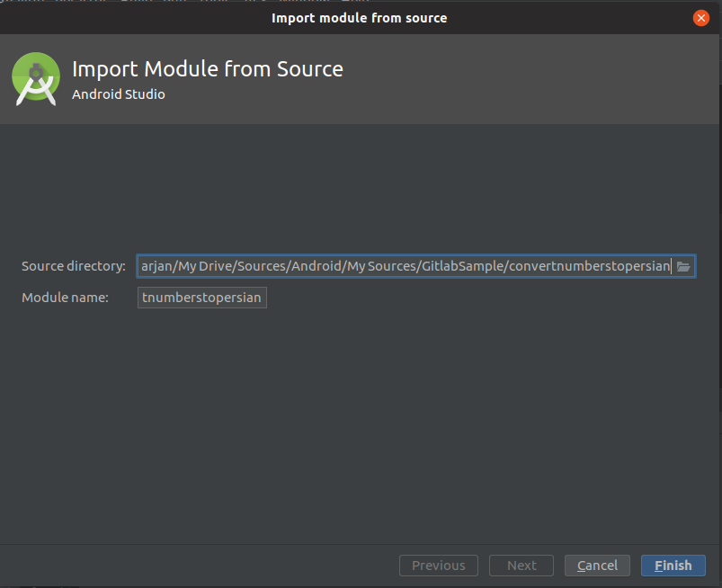The image size is (722, 588).
Task: Click the Module name label
Action: 65,298
